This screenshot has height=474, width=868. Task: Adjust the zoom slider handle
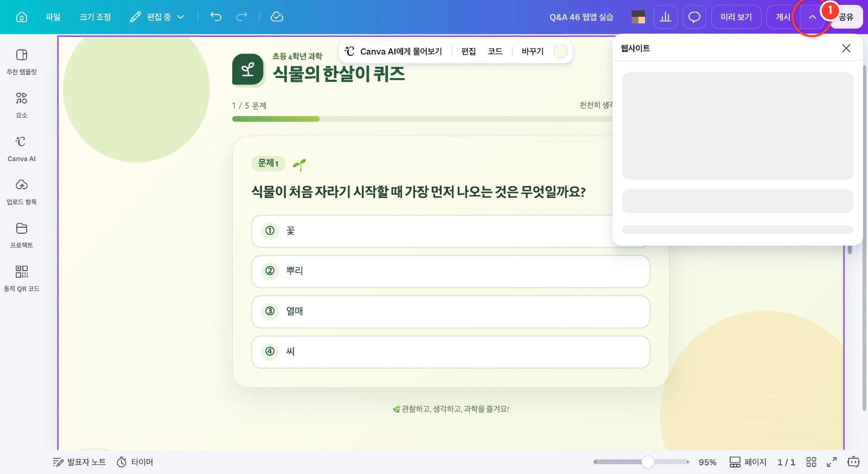coord(648,462)
